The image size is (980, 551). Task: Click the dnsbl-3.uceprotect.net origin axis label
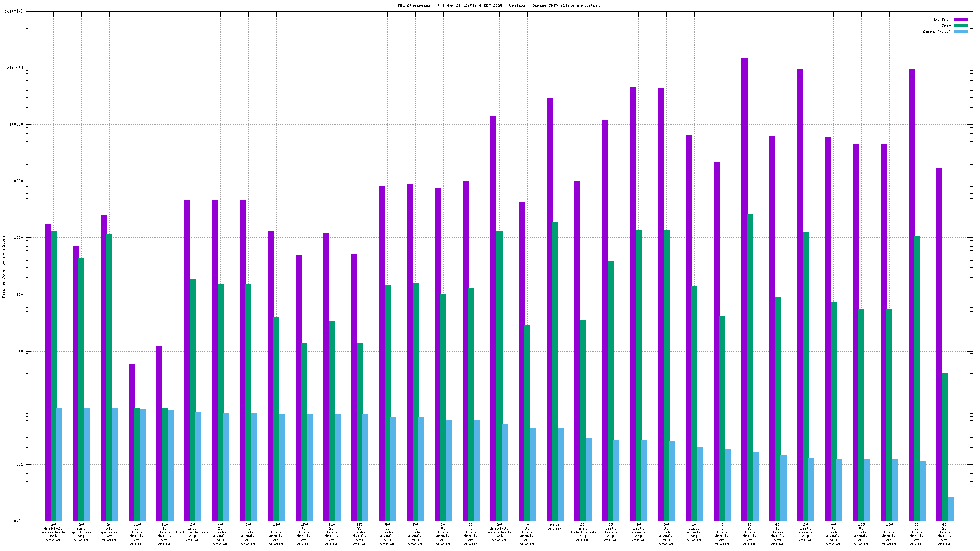pos(499,532)
